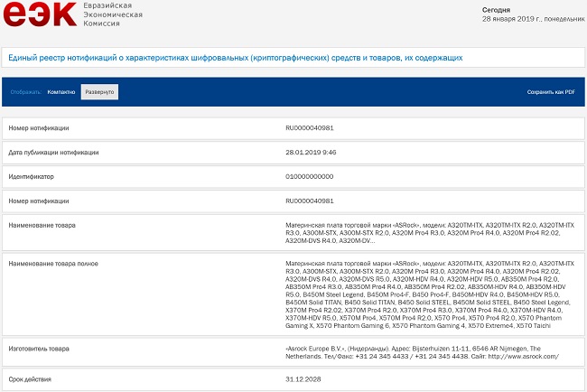Click the Наименование товара label
Viewport: 587px width, 392px height.
42,226
